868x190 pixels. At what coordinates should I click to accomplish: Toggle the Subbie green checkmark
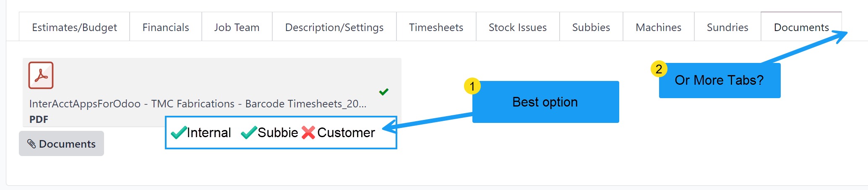click(248, 133)
